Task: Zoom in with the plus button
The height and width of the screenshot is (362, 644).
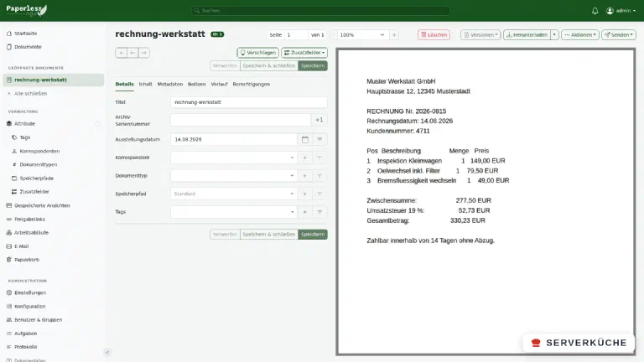Action: click(394, 35)
